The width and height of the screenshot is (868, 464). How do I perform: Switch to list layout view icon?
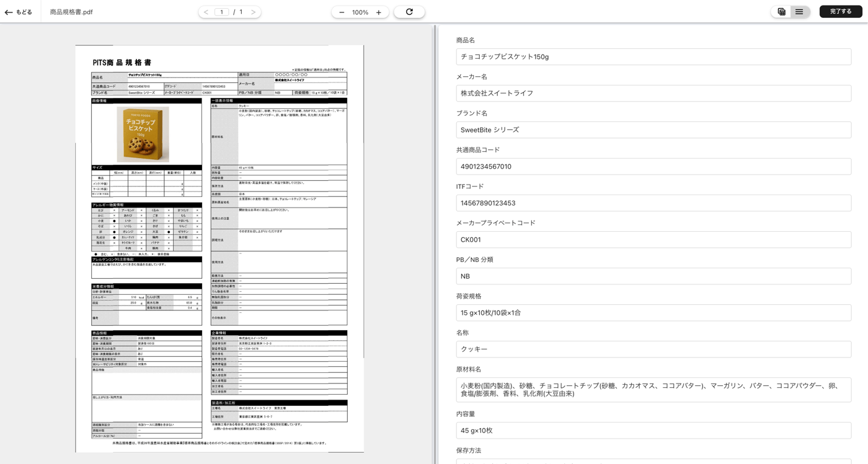tap(799, 12)
